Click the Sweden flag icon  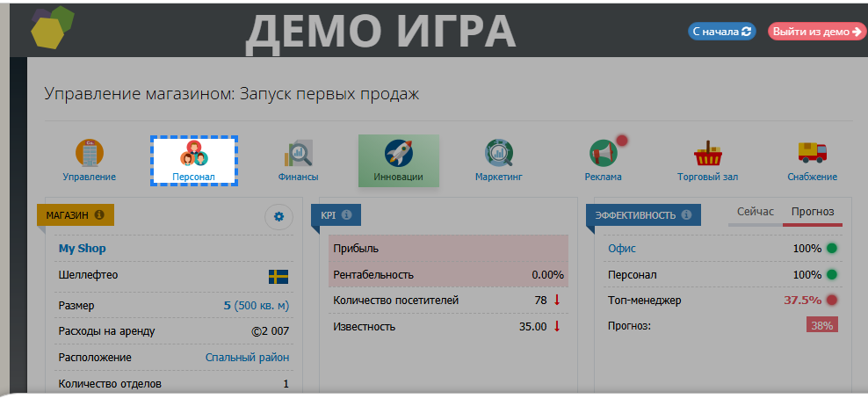278,277
